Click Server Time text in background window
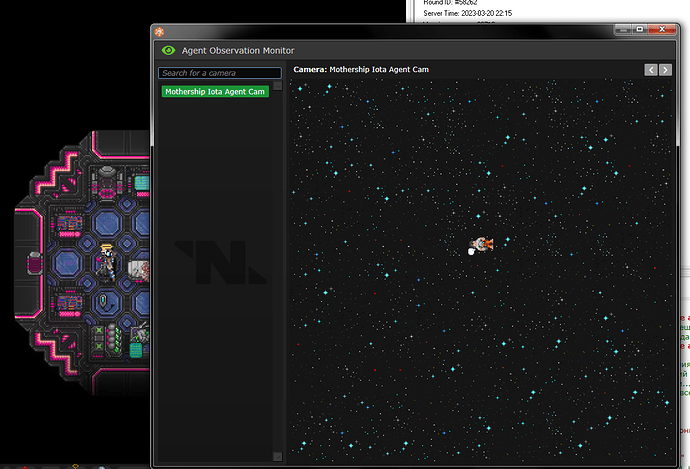690x469 pixels. (x=468, y=13)
